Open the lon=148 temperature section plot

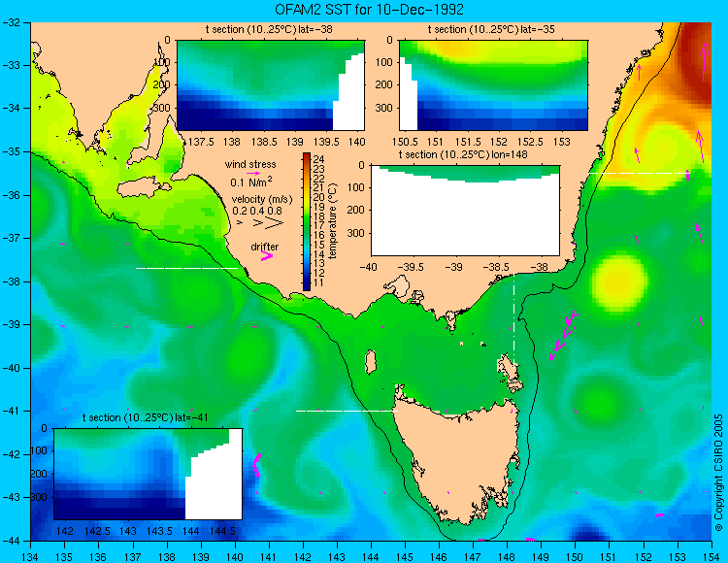[x=465, y=211]
